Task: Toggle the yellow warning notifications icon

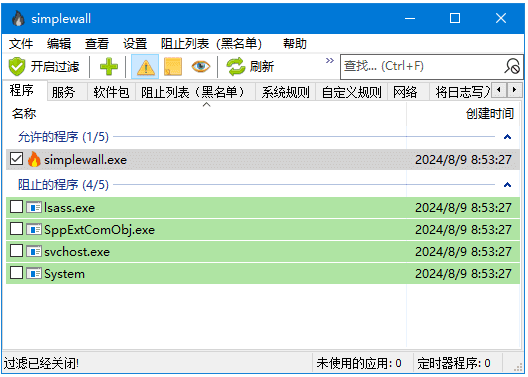Action: (x=145, y=67)
